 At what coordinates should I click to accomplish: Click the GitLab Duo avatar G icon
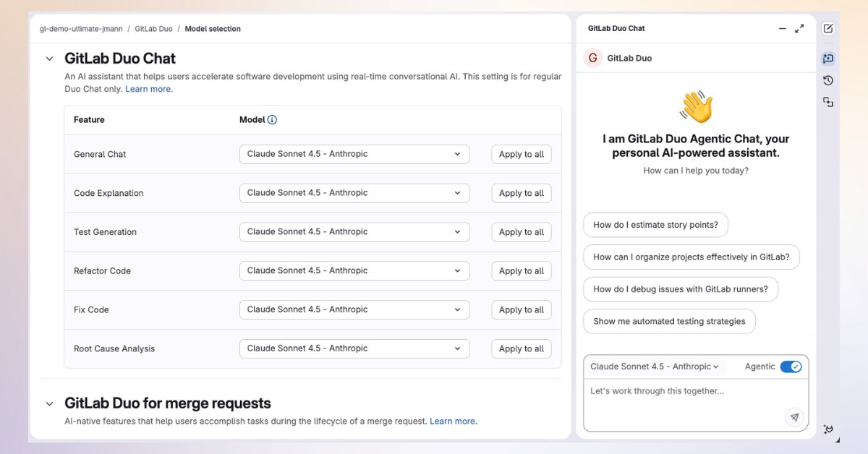pyautogui.click(x=593, y=58)
